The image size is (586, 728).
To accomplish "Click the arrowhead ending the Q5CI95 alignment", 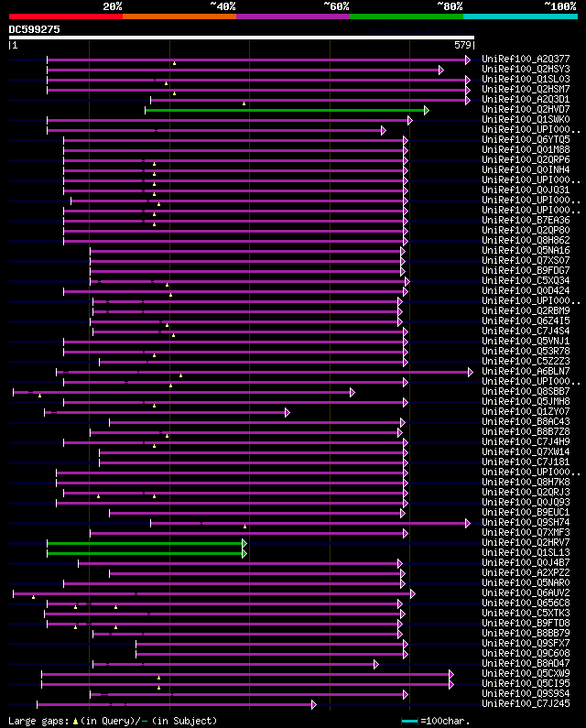I will [x=451, y=685].
